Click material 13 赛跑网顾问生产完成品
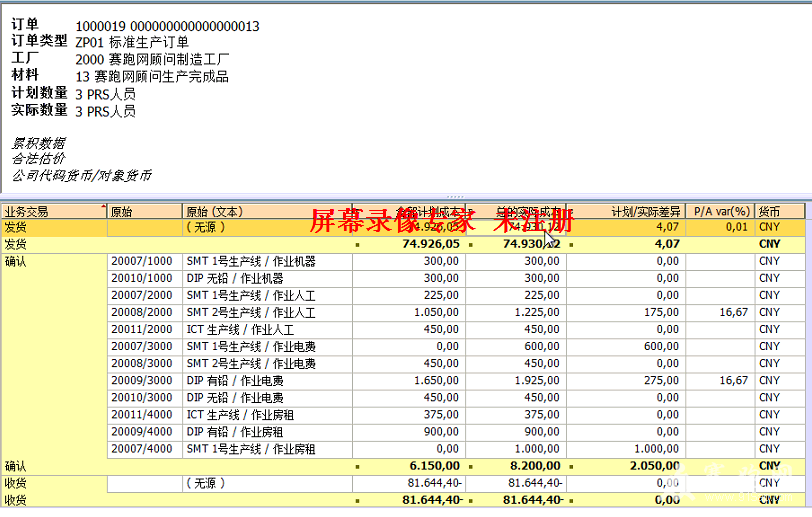Viewport: 812px width, 517px height. (152, 77)
